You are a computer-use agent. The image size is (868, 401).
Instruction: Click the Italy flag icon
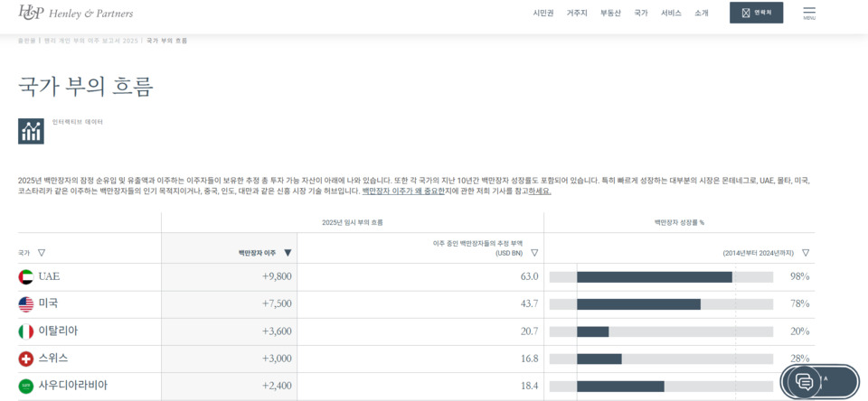(x=25, y=331)
